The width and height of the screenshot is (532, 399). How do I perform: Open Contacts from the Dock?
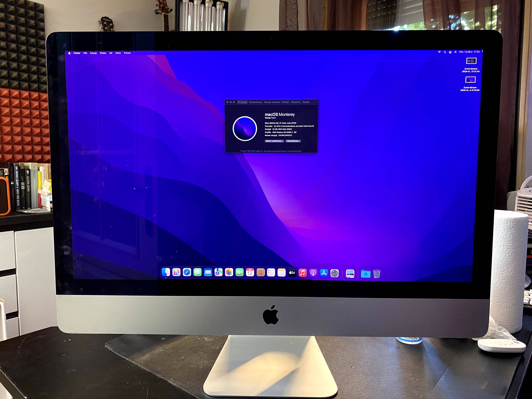click(x=260, y=273)
